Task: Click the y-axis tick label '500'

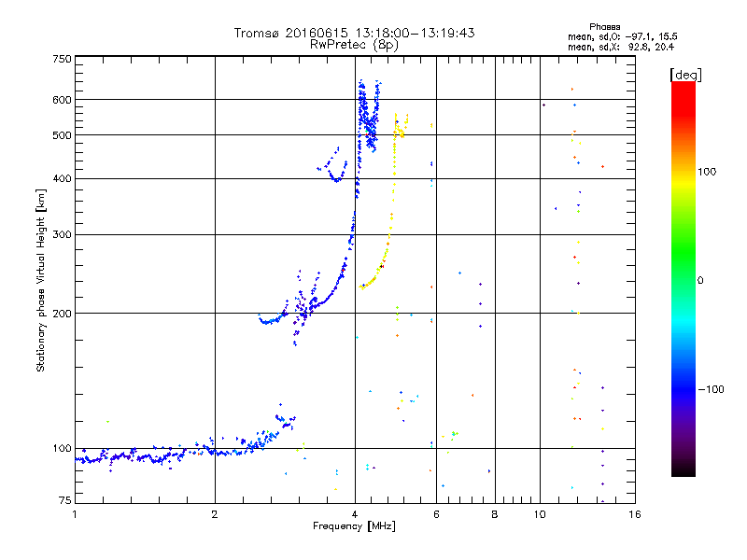Action: point(62,135)
